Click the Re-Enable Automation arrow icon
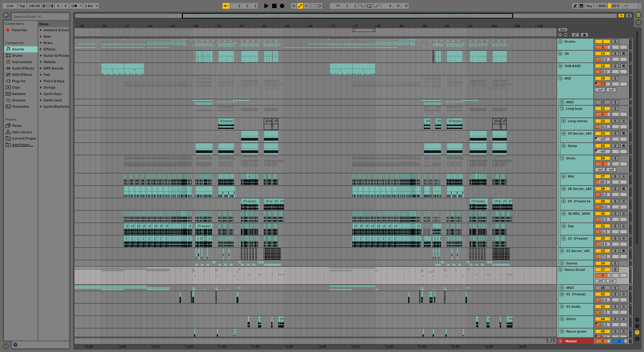The image size is (644, 352). point(306,6)
